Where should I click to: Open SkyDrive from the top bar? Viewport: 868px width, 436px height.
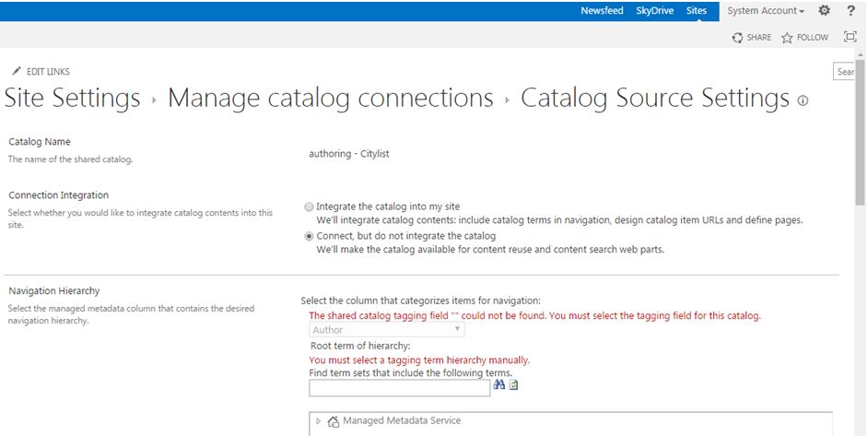655,11
